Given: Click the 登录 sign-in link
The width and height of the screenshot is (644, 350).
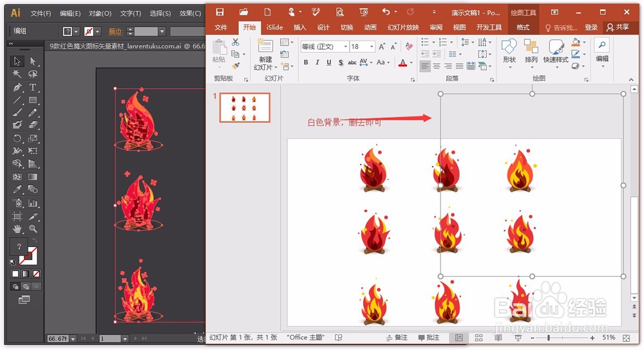Looking at the screenshot, I should coord(591,27).
